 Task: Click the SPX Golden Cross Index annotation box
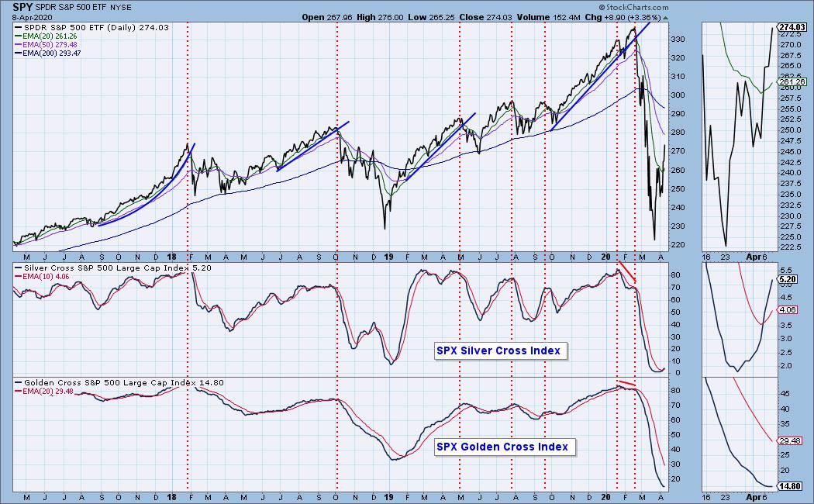(505, 447)
